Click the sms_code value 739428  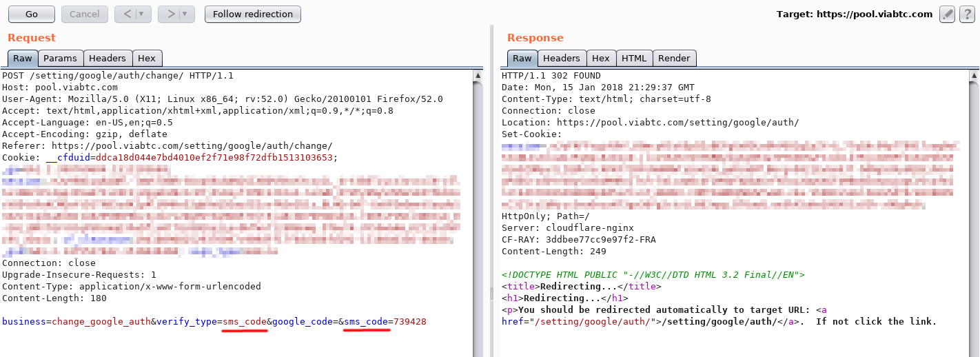410,322
